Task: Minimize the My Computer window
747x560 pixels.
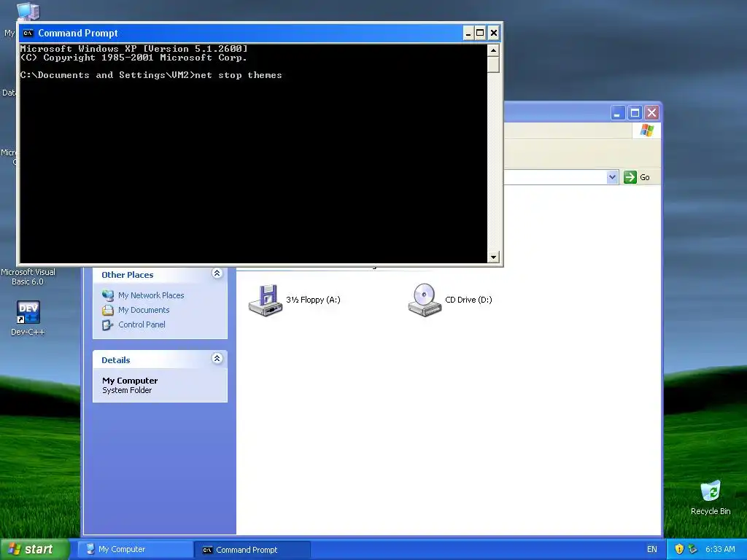Action: coord(617,113)
